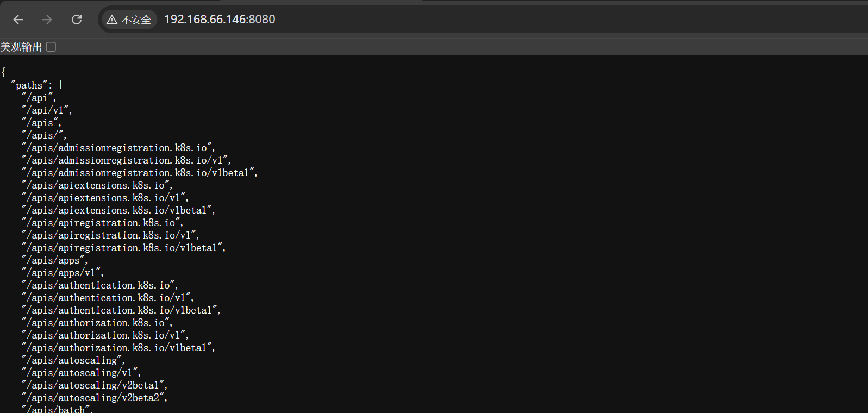Screen dimensions: 868x413
Task: Click the "/apis/apps" path entry
Action: click(54, 260)
